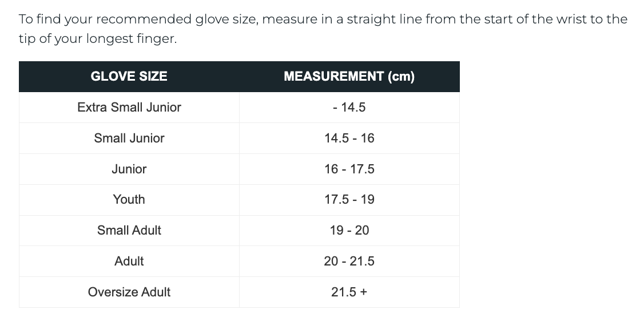
Task: Click the '- 14.5' measurement cell
Action: (349, 108)
